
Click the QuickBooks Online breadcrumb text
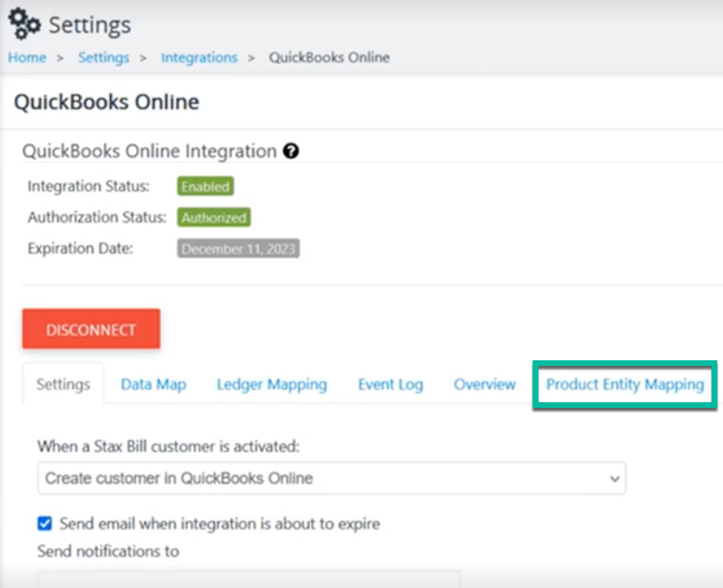[x=329, y=57]
